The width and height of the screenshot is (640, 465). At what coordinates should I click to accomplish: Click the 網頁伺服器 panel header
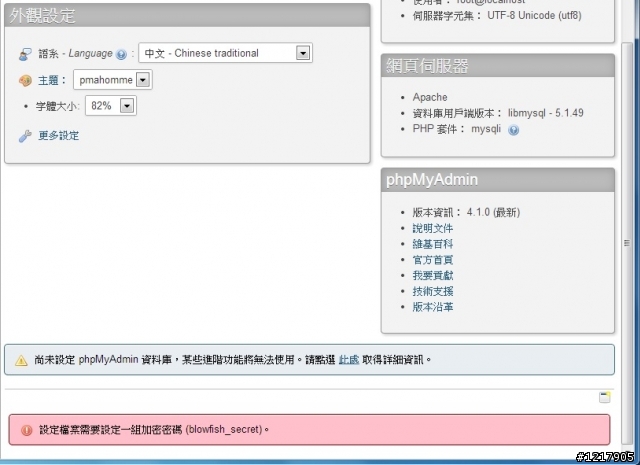click(x=498, y=66)
